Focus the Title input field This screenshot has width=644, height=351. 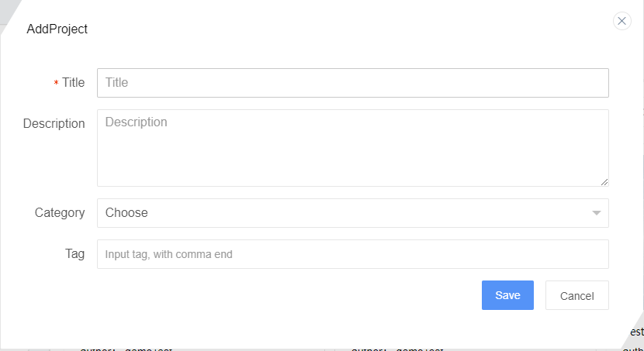[x=353, y=83]
